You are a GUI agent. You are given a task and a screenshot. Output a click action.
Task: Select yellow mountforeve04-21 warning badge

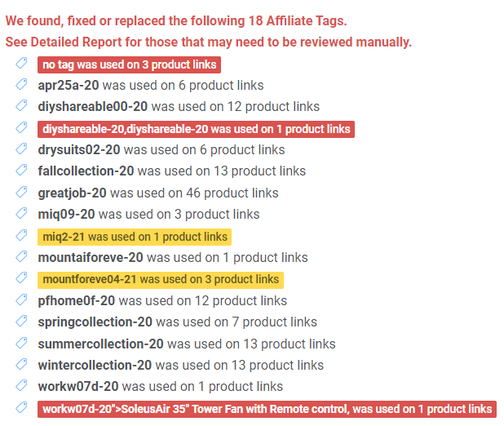[x=161, y=280]
